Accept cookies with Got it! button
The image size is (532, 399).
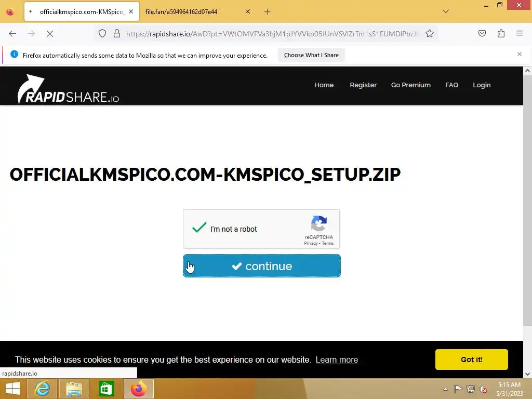pyautogui.click(x=471, y=360)
